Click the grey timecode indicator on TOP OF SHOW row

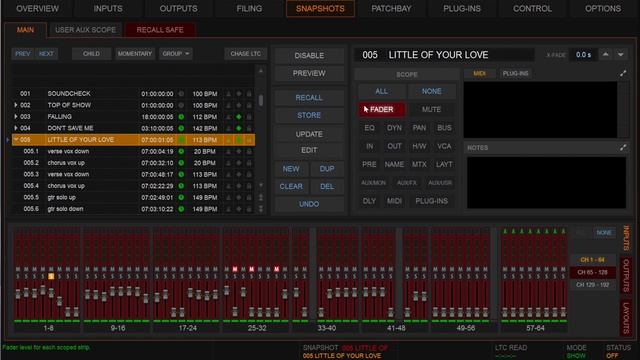coord(181,105)
